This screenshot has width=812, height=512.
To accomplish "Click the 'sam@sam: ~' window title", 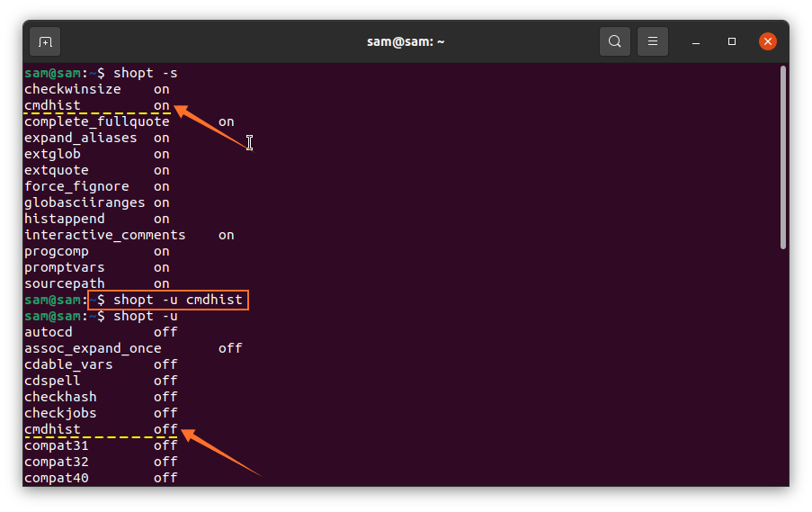I will tap(406, 41).
